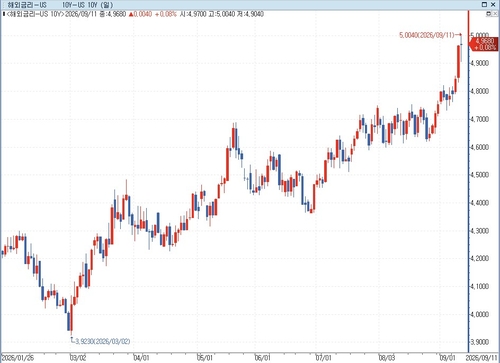Click the 2026/09/11 end date on the x-axis
This screenshot has height=363, width=500.
(x=482, y=358)
